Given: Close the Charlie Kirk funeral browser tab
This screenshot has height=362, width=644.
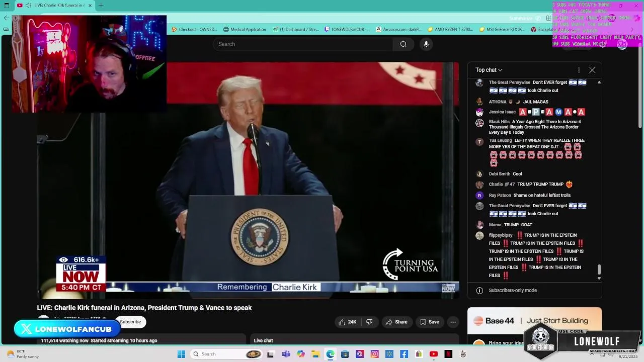Looking at the screenshot, I should coord(90,5).
